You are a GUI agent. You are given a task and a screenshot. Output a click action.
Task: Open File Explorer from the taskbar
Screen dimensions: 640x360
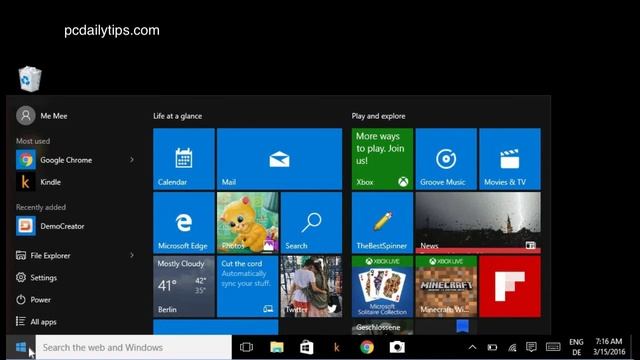pos(277,347)
